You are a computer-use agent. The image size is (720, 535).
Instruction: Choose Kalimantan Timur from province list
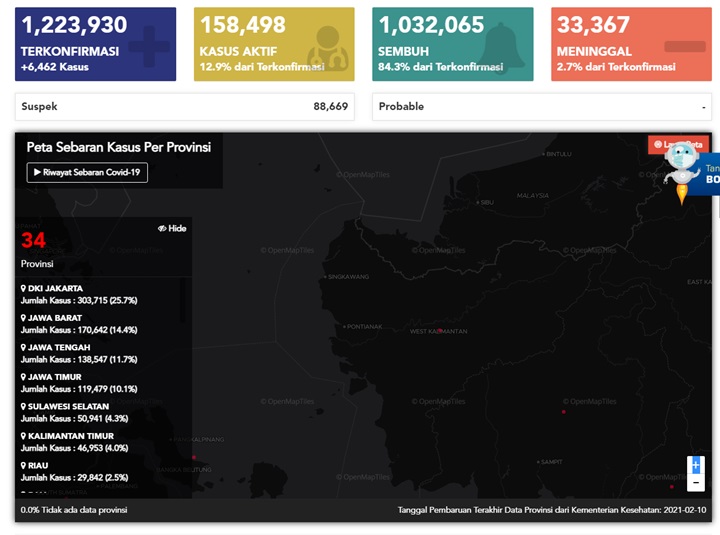point(74,442)
